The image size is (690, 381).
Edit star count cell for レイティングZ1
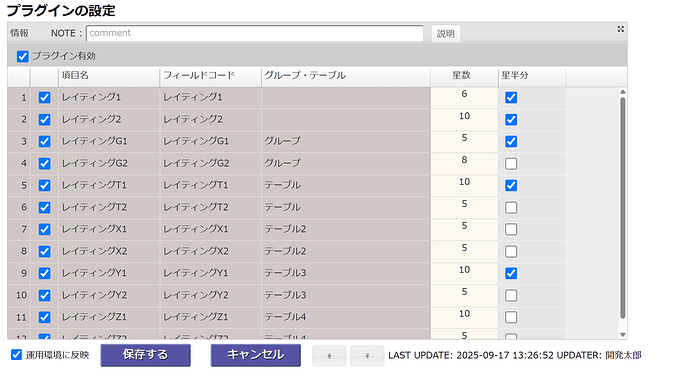tap(464, 317)
